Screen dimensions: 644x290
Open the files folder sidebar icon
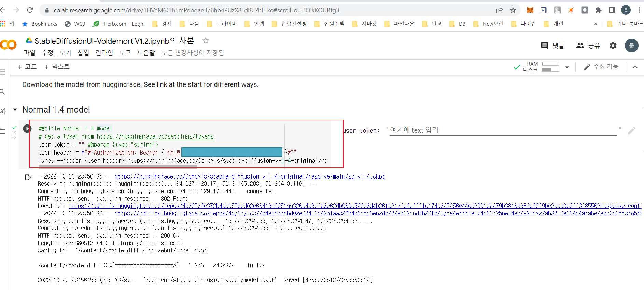pyautogui.click(x=3, y=131)
